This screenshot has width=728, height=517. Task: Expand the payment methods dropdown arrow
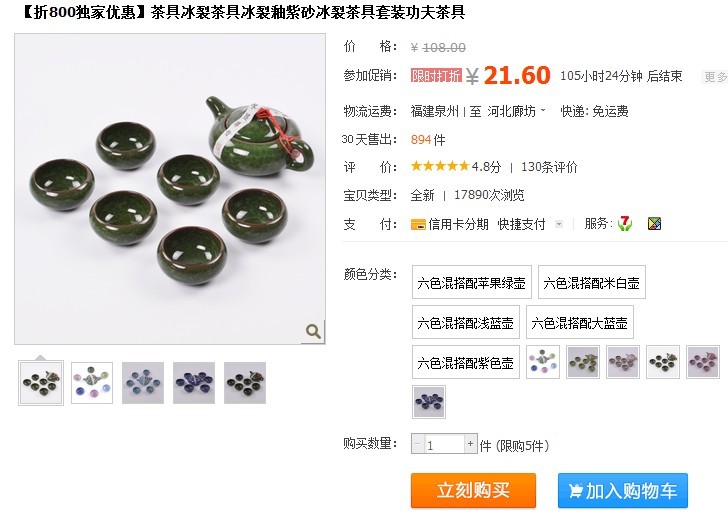[x=559, y=225]
